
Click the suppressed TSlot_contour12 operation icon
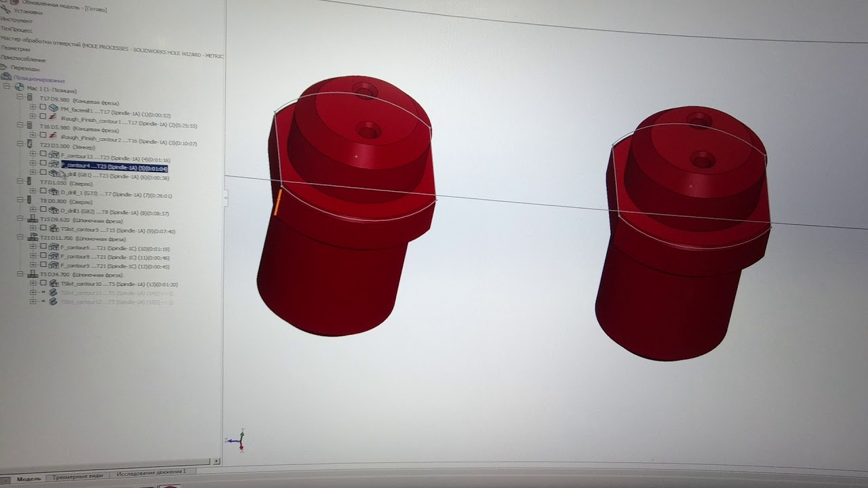[53, 302]
